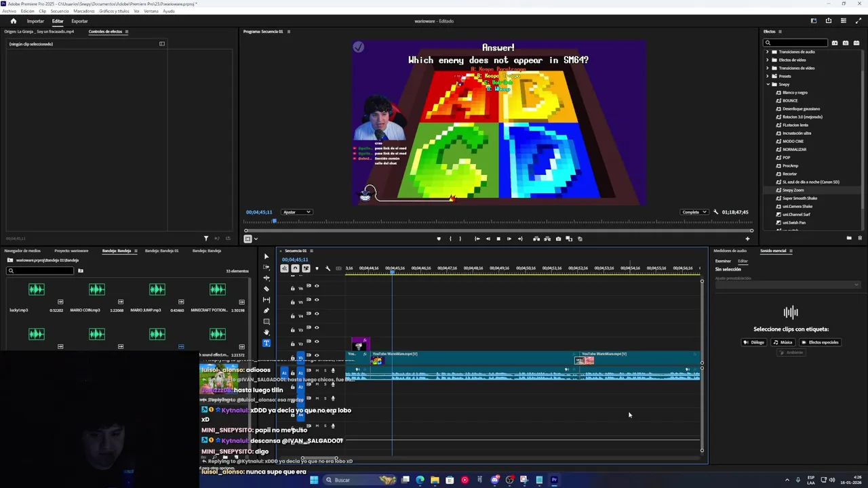Screen dimensions: 868x488
Task: Expand Efectos de vídeo folder
Action: pyautogui.click(x=767, y=60)
